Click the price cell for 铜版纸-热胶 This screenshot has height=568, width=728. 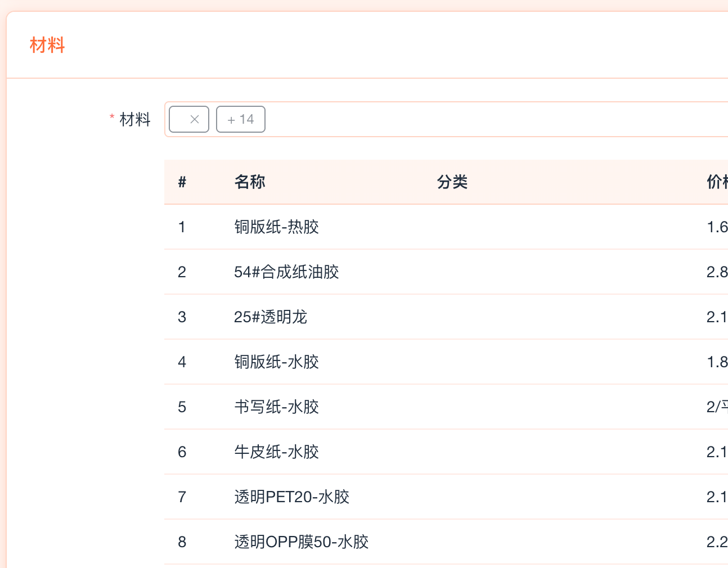tap(717, 227)
